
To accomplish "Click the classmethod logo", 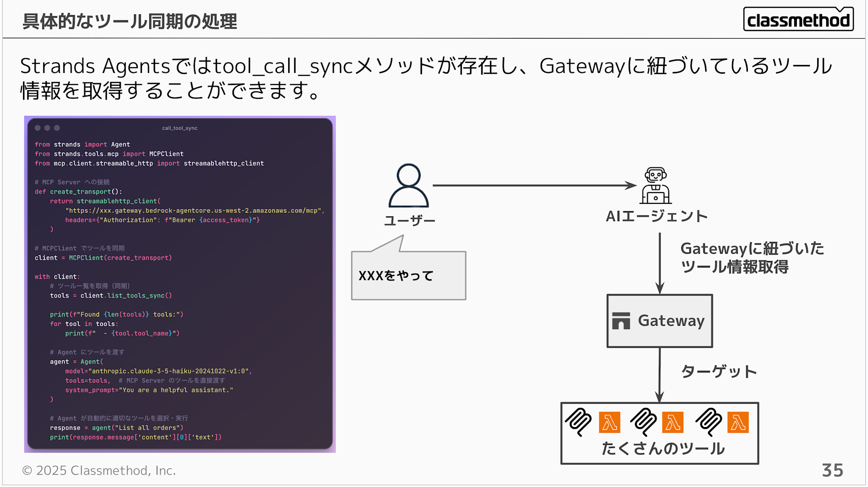I will 798,20.
